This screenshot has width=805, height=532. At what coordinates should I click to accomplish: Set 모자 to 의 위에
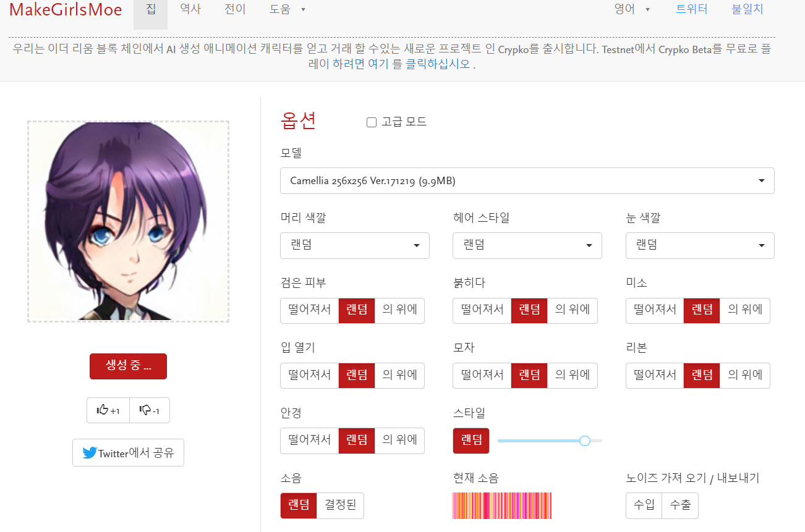tap(573, 375)
